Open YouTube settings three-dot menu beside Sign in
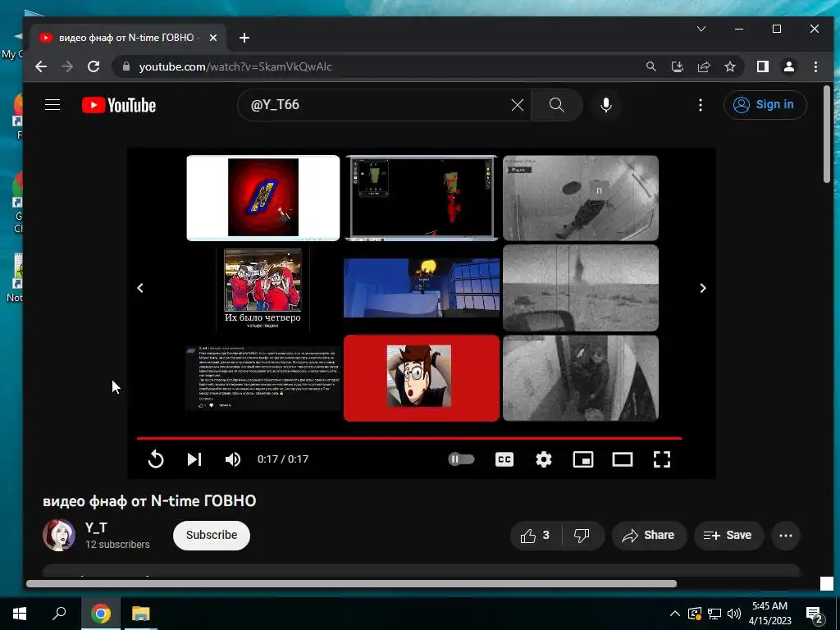 [x=701, y=105]
